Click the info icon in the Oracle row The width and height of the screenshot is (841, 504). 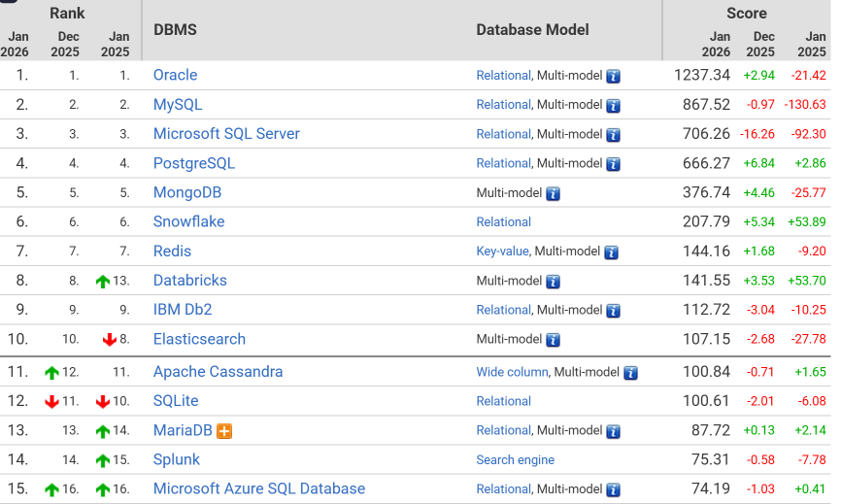[x=613, y=76]
